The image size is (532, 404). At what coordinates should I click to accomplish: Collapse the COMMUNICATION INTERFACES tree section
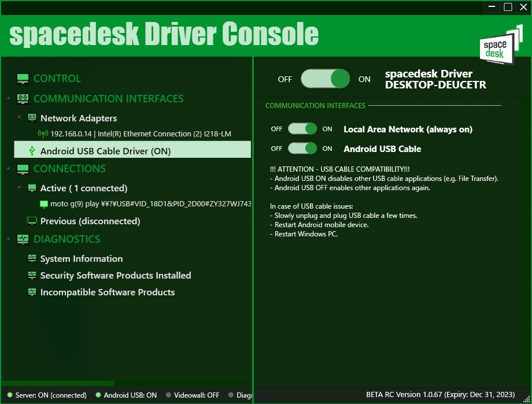pos(9,98)
